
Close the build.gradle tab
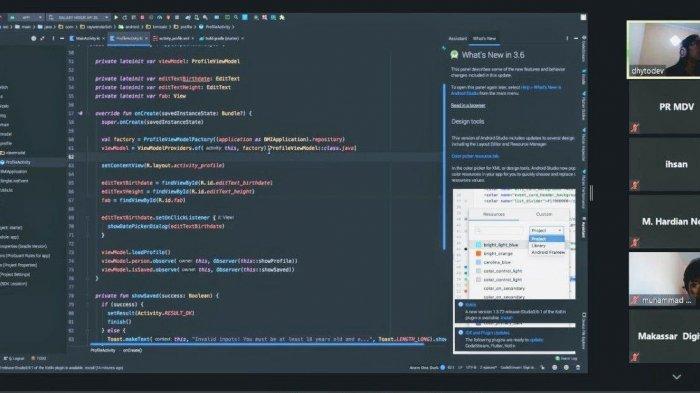[x=242, y=38]
